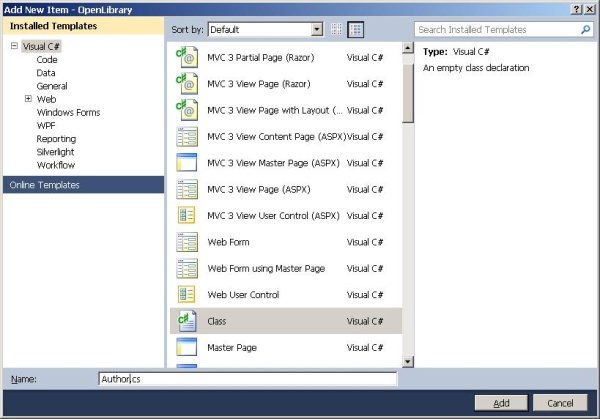Click the template list scroll down arrow

tap(408, 361)
